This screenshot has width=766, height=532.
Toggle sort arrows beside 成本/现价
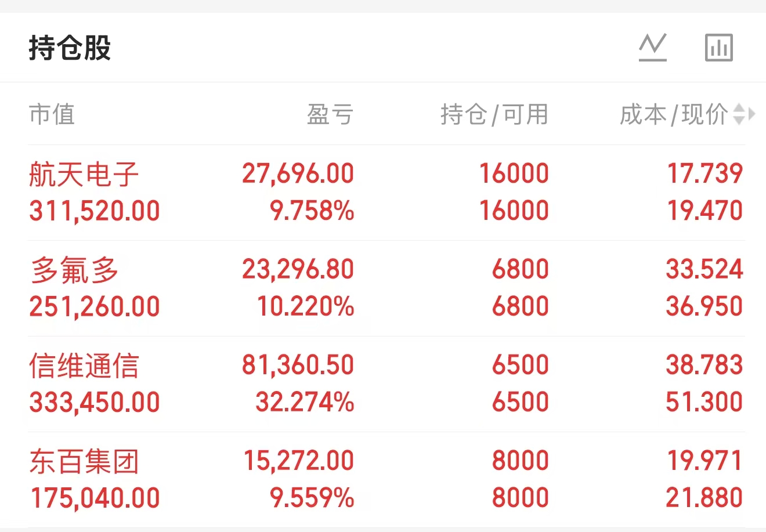(x=738, y=114)
